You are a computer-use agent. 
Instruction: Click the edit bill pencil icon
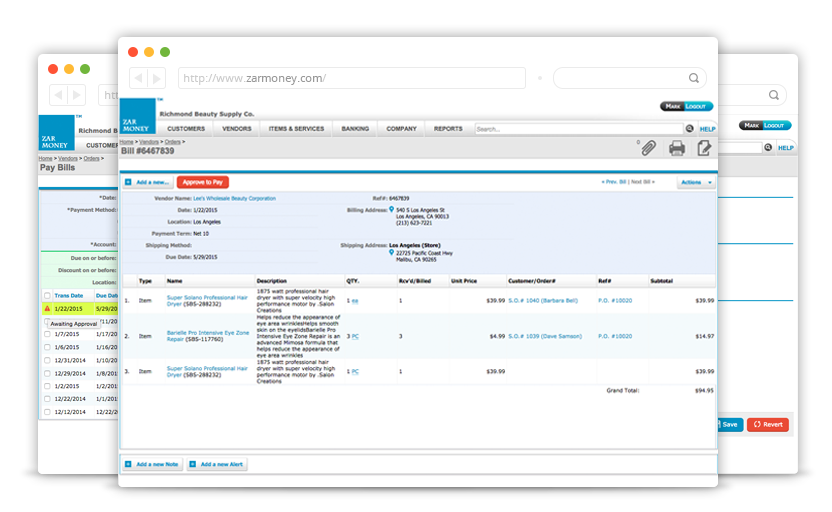tap(704, 148)
